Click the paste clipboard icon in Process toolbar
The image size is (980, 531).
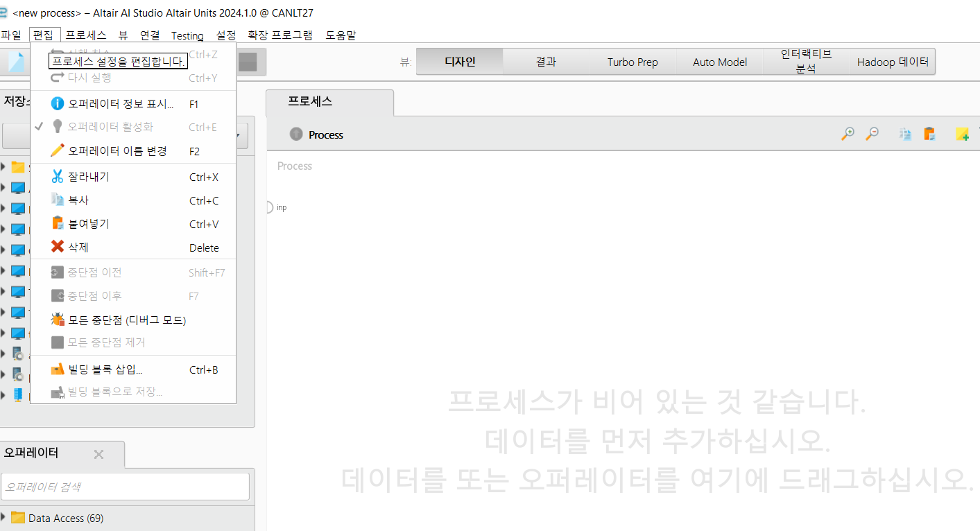[929, 134]
